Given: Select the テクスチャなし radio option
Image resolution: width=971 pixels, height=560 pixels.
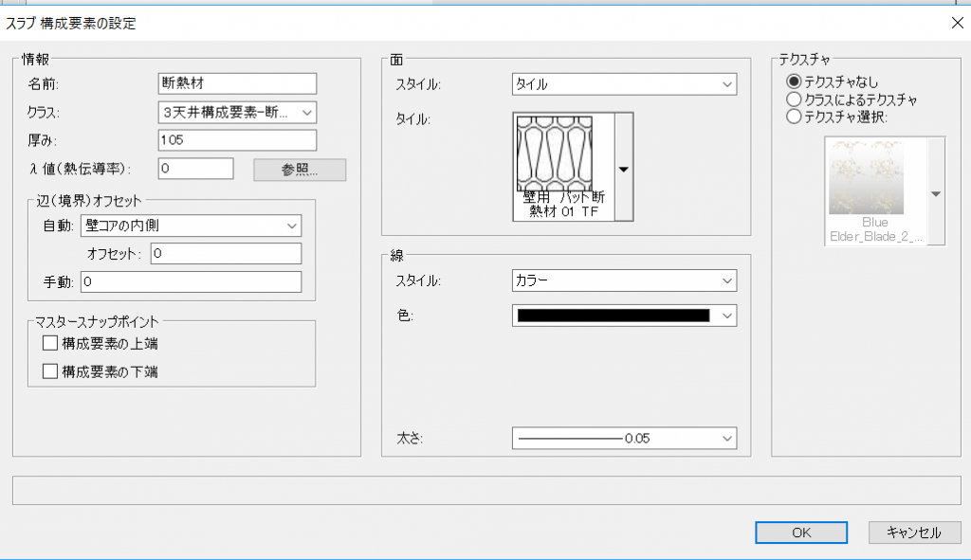Looking at the screenshot, I should pos(794,82).
